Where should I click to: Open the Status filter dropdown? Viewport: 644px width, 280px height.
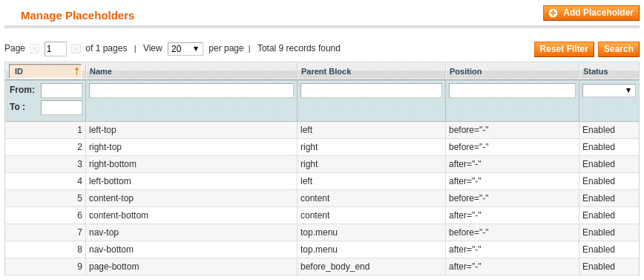608,91
